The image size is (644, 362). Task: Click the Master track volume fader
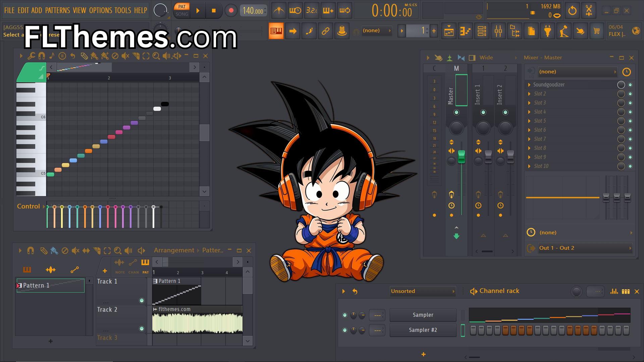pyautogui.click(x=462, y=157)
